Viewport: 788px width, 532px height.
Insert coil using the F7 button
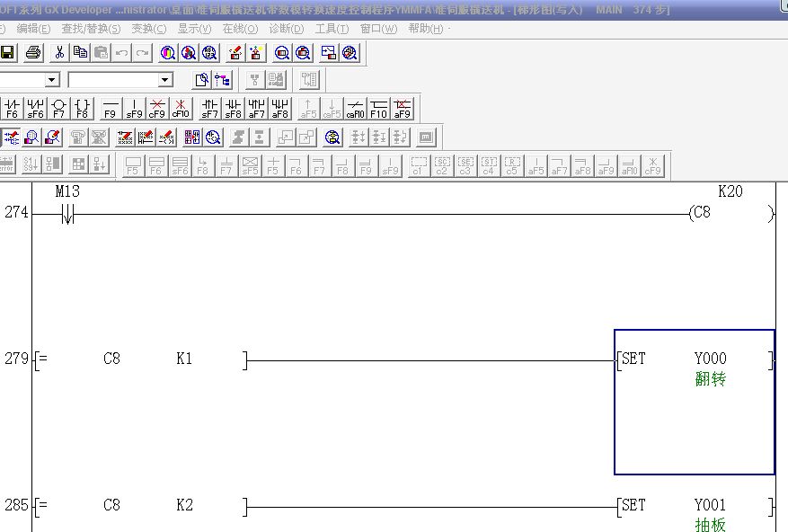(58, 109)
